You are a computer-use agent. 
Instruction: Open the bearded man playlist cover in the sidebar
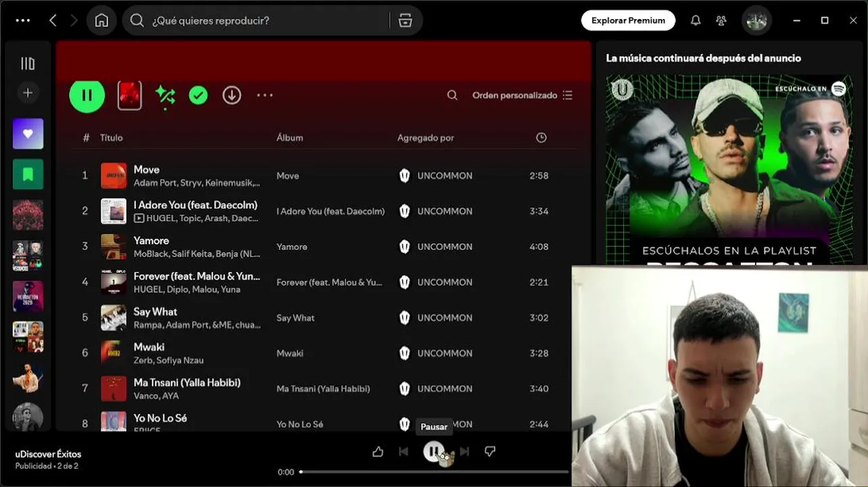coord(28,377)
